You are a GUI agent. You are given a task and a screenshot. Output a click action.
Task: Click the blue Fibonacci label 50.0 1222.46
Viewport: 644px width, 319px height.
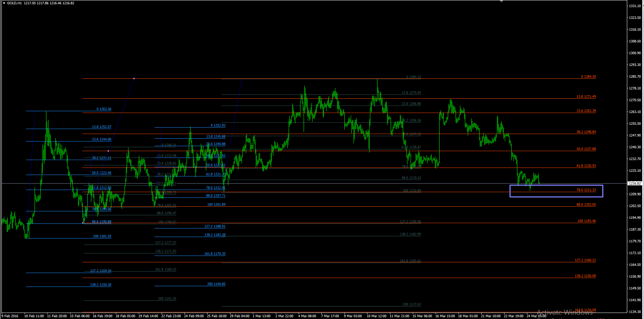pyautogui.click(x=102, y=173)
